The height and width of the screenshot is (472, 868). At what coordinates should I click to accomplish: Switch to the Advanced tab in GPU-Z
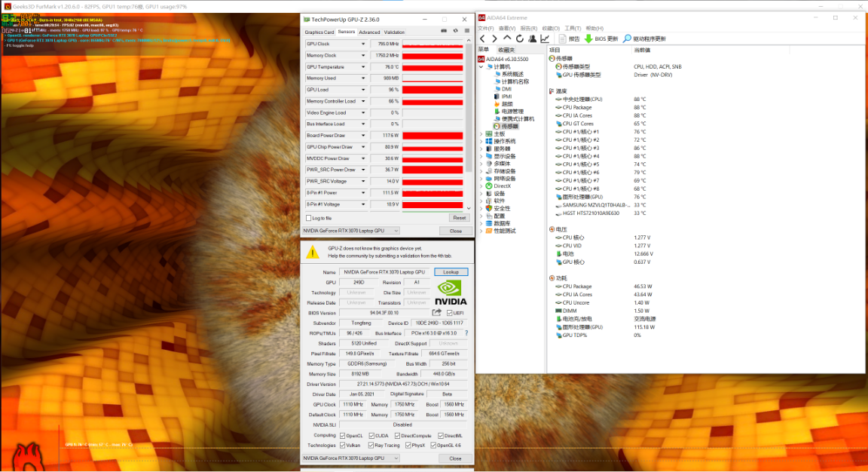369,32
